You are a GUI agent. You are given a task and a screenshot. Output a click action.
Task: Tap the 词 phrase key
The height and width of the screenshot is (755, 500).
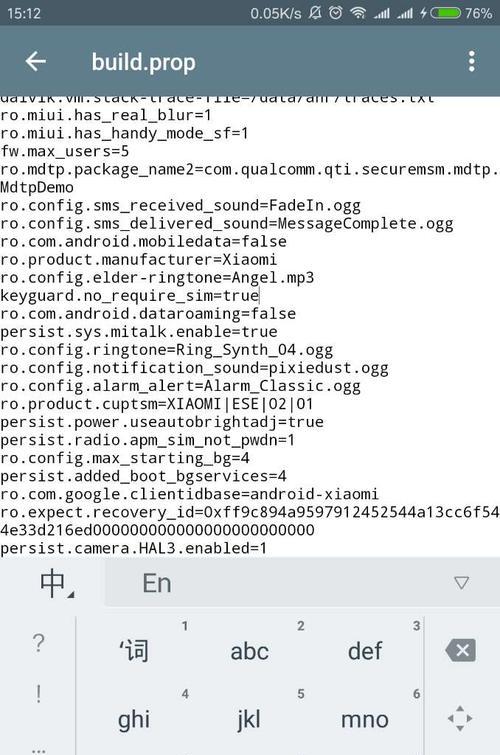click(x=134, y=651)
